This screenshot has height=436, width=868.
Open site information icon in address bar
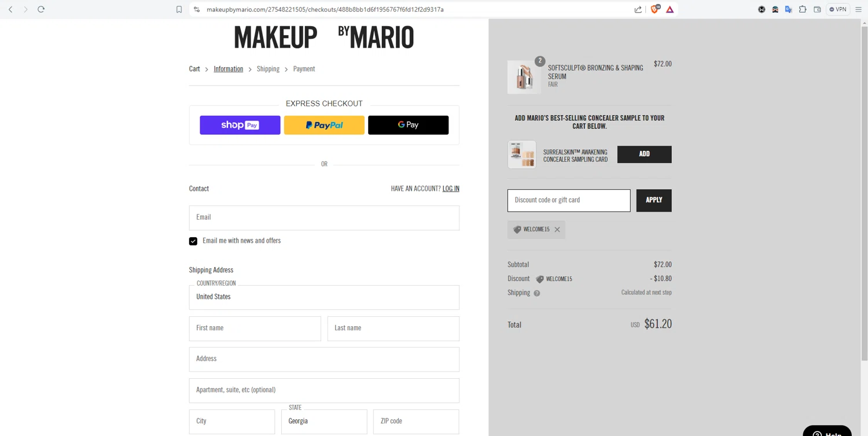click(x=197, y=9)
